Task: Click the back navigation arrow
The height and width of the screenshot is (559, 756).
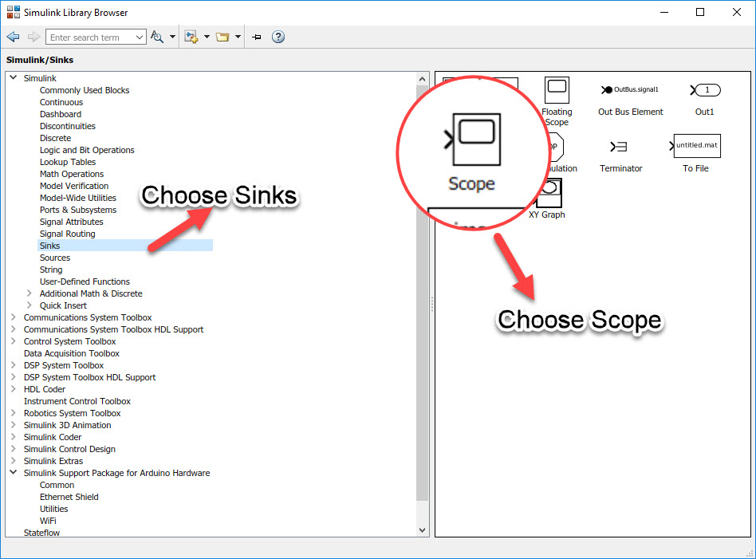Action: click(13, 36)
